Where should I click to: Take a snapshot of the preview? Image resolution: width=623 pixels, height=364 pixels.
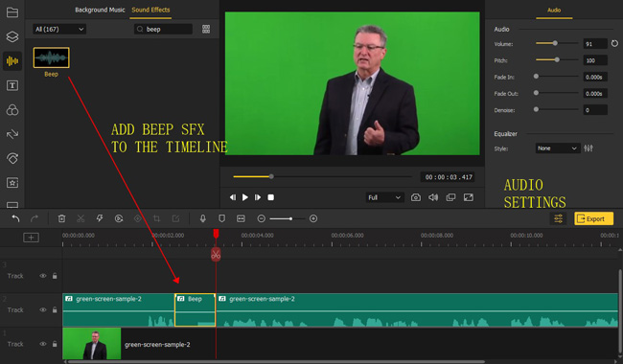(416, 197)
